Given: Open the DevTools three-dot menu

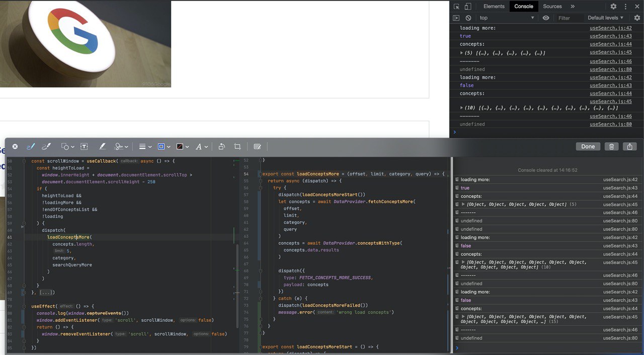Looking at the screenshot, I should [626, 7].
